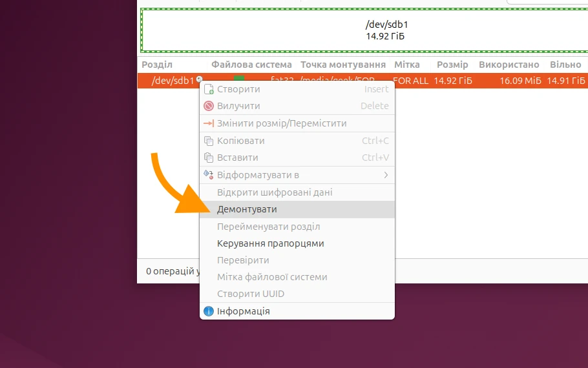The width and height of the screenshot is (588, 368).
Task: Click the Файлова система column header
Action: [x=251, y=65]
